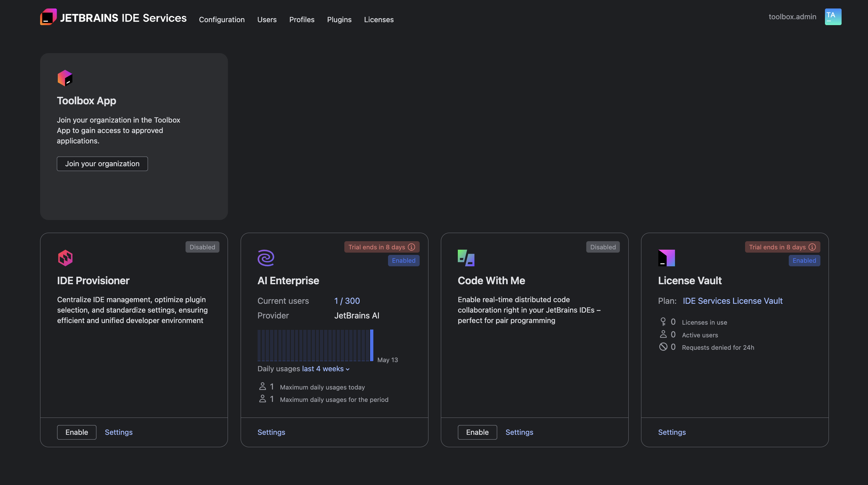
Task: Select the Toolbox App icon
Action: pyautogui.click(x=65, y=78)
